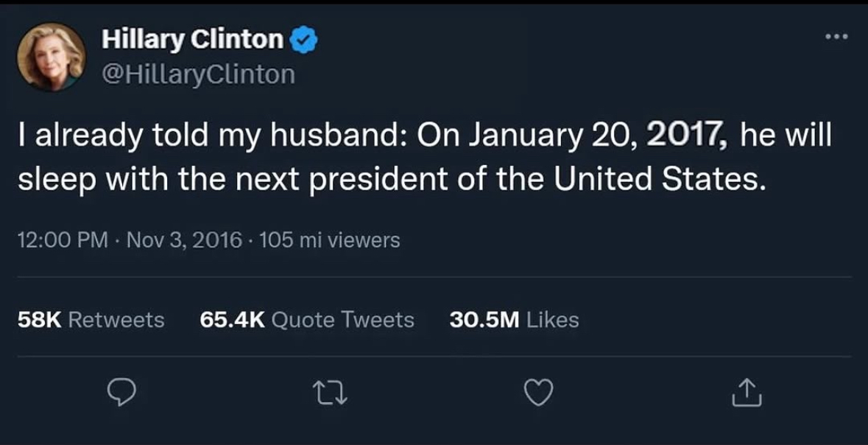This screenshot has height=445, width=868.
Task: View the 65.4K Quote Tweets list
Action: pos(306,320)
